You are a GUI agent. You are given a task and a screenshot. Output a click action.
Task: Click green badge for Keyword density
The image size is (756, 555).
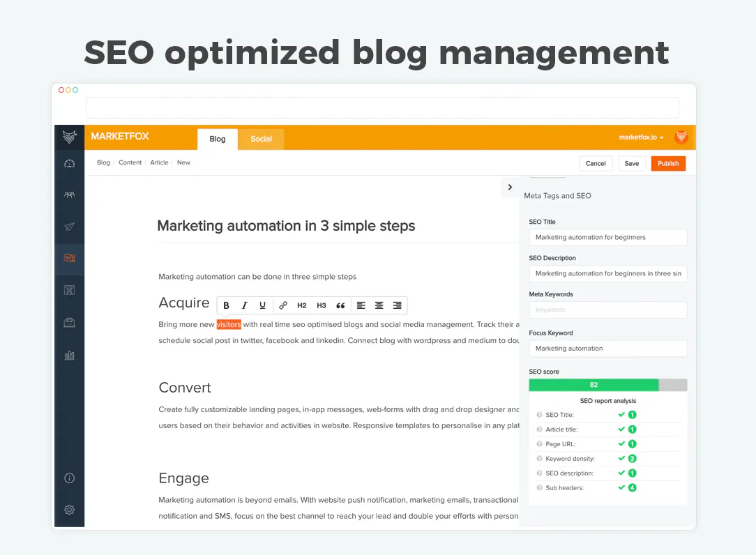pyautogui.click(x=632, y=459)
